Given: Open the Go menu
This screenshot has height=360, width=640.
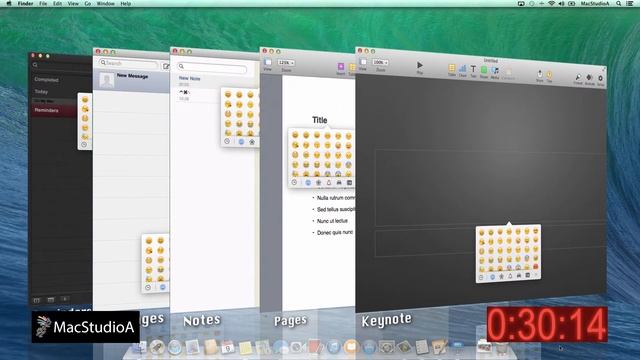Looking at the screenshot, I should coord(88,3).
